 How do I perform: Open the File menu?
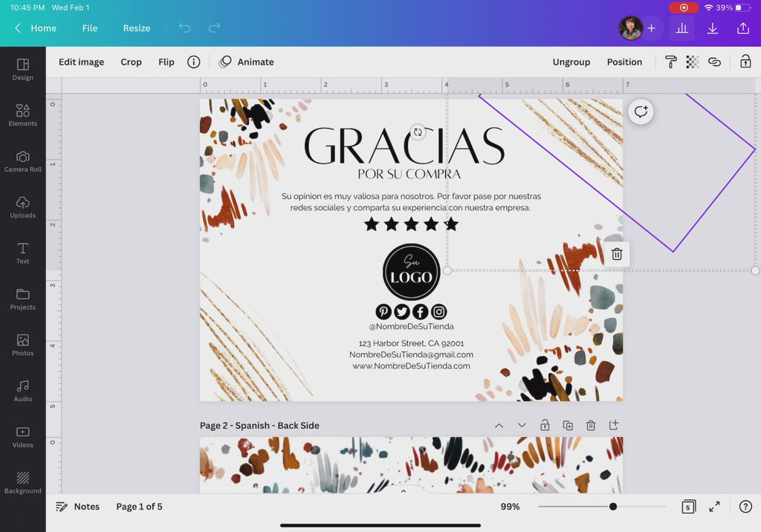tap(90, 28)
